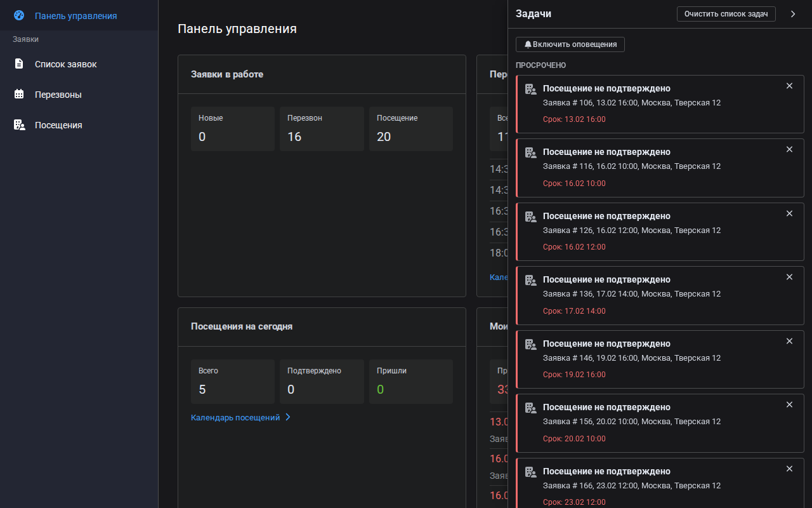Enable notifications with Включить оповещения
The width and height of the screenshot is (812, 508).
(570, 44)
